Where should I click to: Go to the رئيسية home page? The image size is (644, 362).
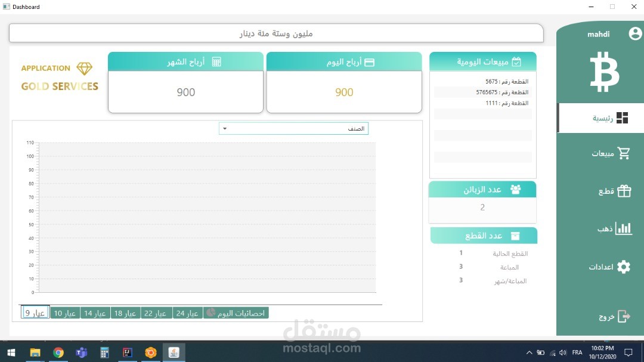pos(601,118)
